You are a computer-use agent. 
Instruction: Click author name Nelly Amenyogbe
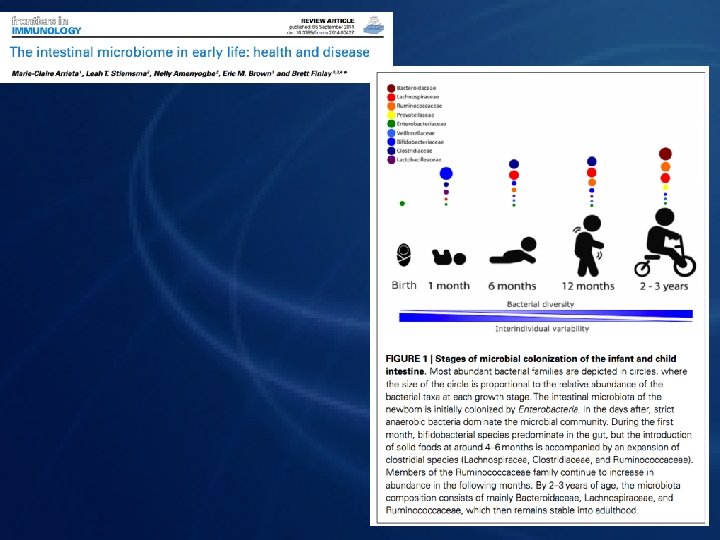point(184,73)
